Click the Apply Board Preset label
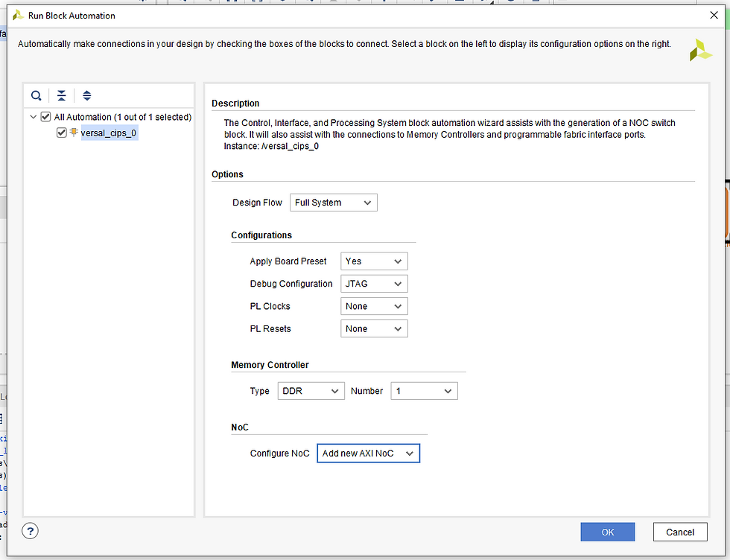This screenshot has width=730, height=560. pos(288,261)
